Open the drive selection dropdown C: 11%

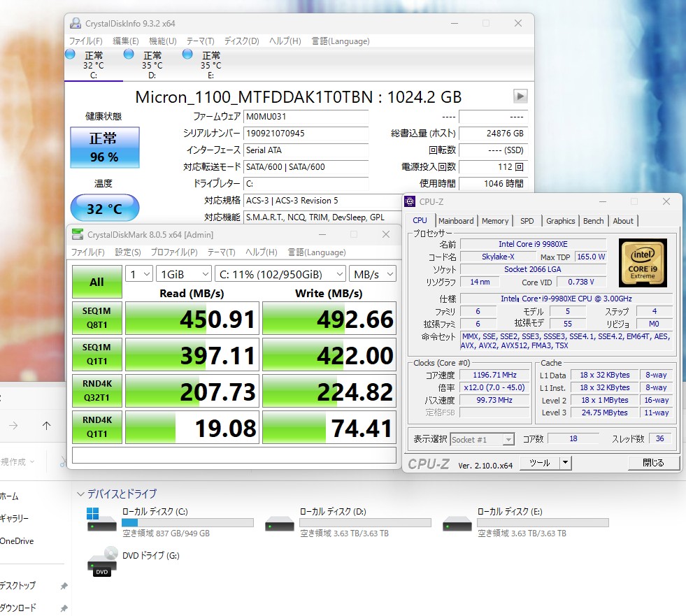tap(280, 274)
